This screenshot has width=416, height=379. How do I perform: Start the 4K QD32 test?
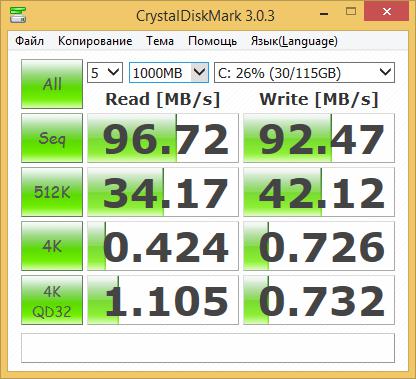click(52, 300)
